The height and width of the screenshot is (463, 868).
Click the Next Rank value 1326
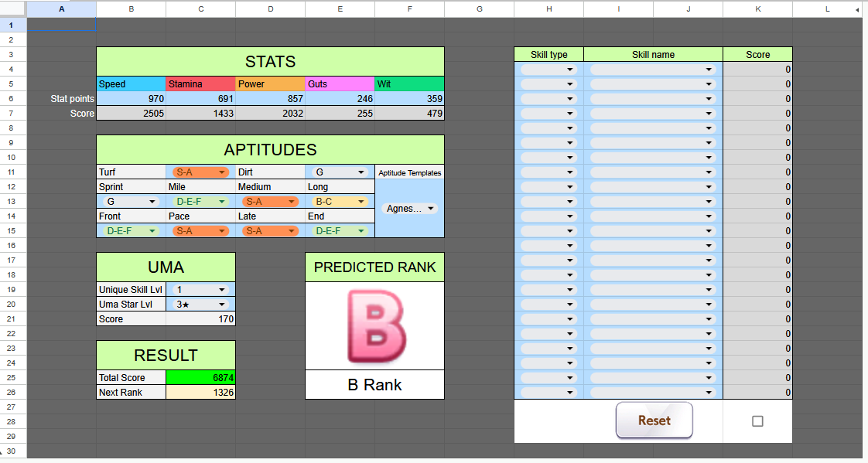click(x=200, y=392)
